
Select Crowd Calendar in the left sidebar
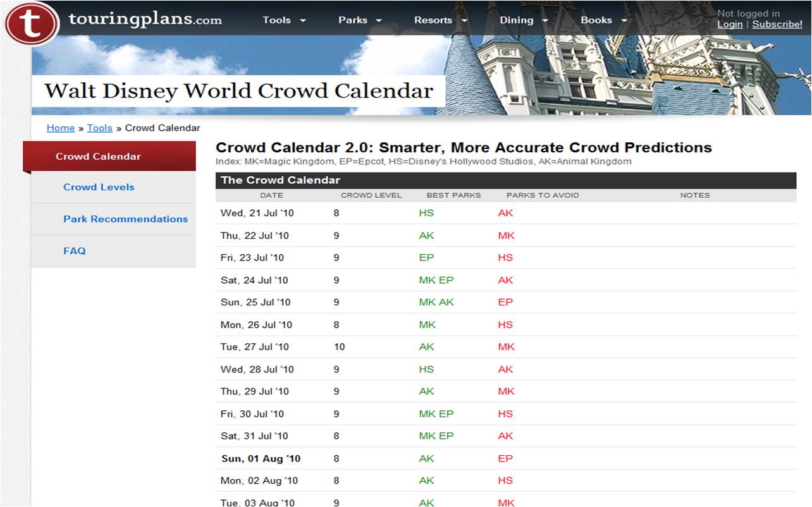tap(109, 156)
